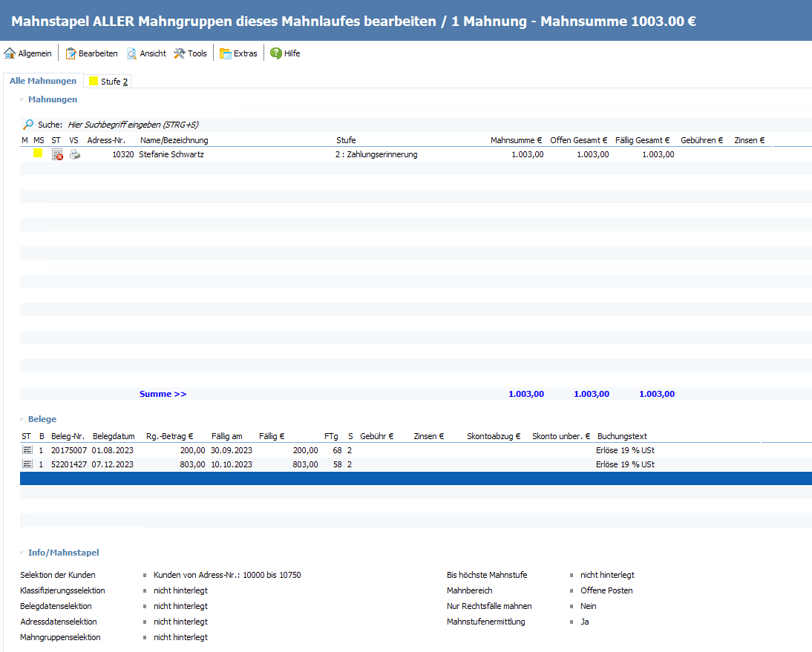Click the status icon in Stefanie Schwartz's row
812x652 pixels.
pyautogui.click(x=57, y=154)
